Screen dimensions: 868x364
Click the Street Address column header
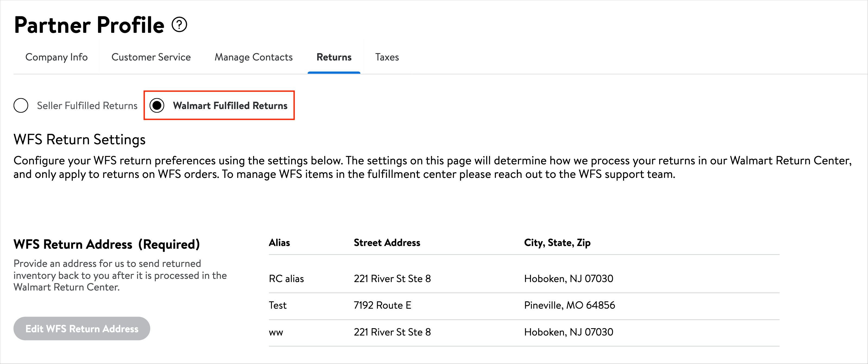(x=387, y=242)
